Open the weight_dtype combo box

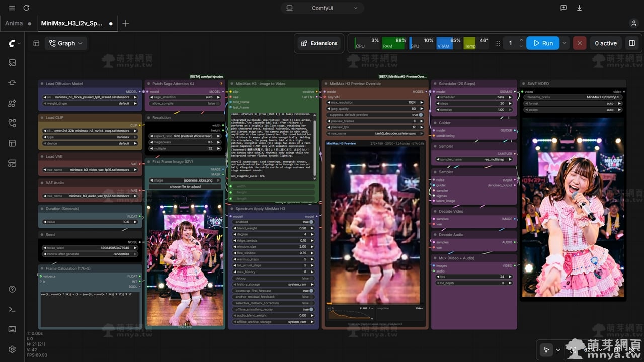point(91,103)
